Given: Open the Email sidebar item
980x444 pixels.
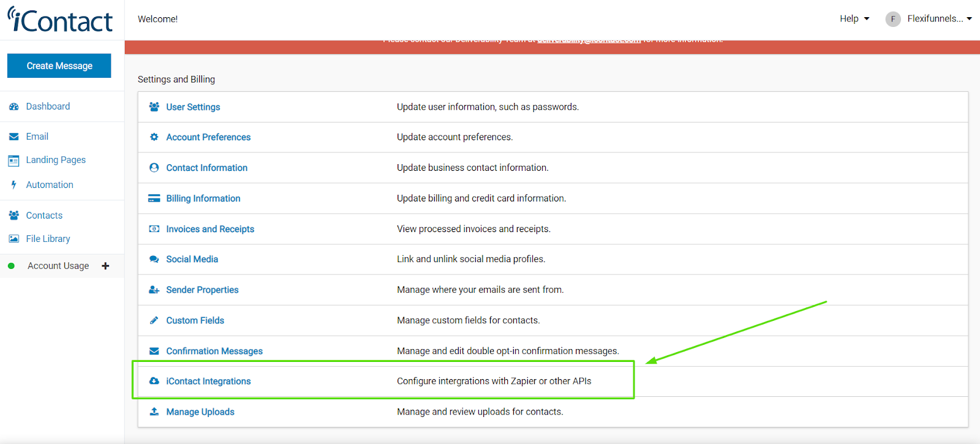Looking at the screenshot, I should point(37,137).
